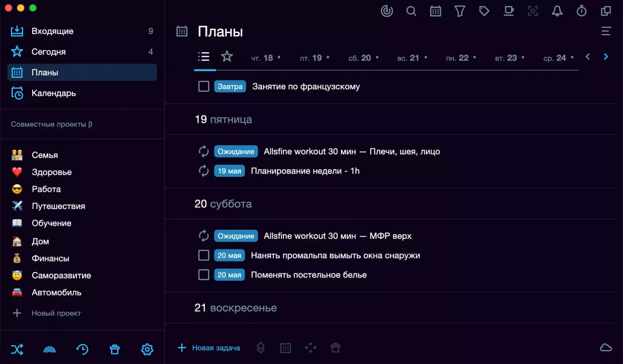Select the вт. 23 day tab
The width and height of the screenshot is (623, 364).
(x=510, y=58)
